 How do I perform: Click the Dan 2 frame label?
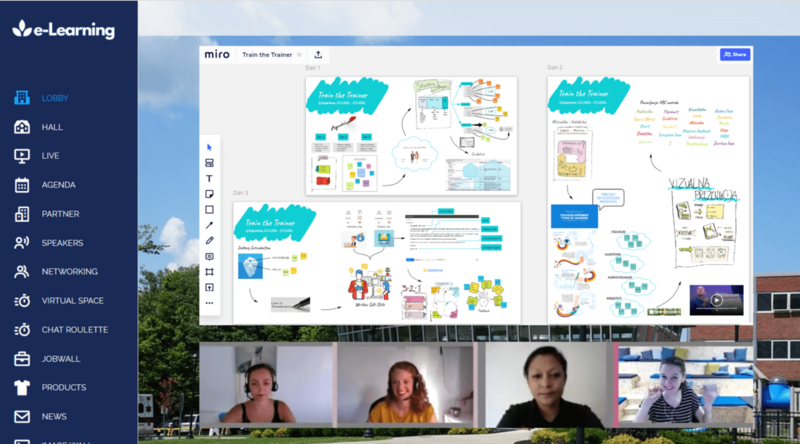click(x=555, y=67)
